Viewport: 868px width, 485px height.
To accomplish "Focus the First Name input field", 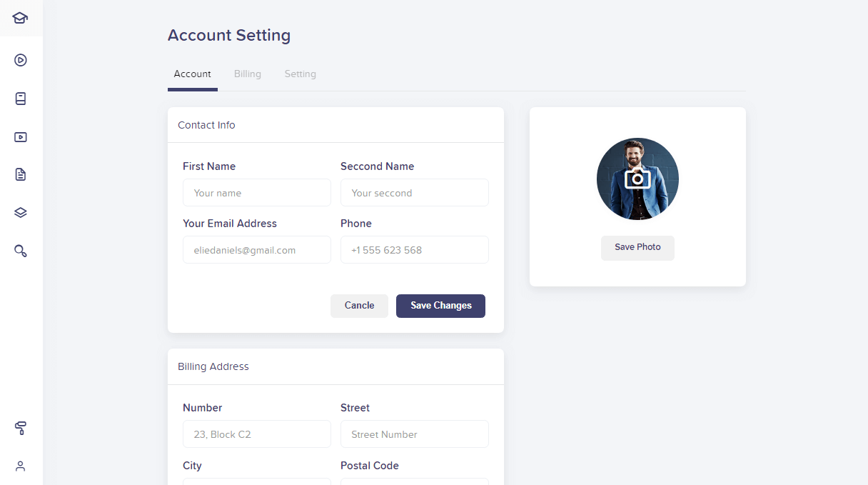I will (257, 193).
